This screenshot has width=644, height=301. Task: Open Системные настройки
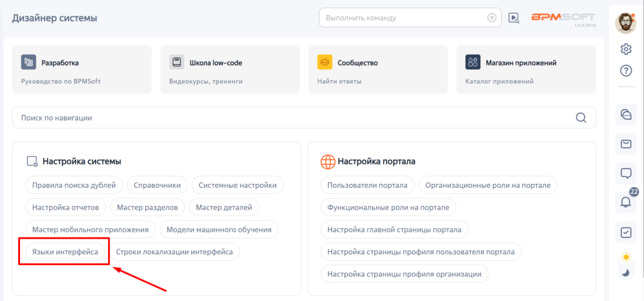(238, 185)
